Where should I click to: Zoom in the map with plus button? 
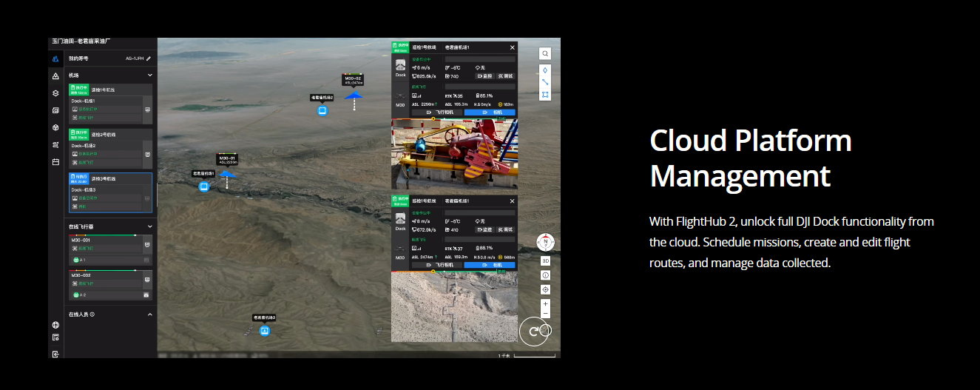[x=545, y=303]
